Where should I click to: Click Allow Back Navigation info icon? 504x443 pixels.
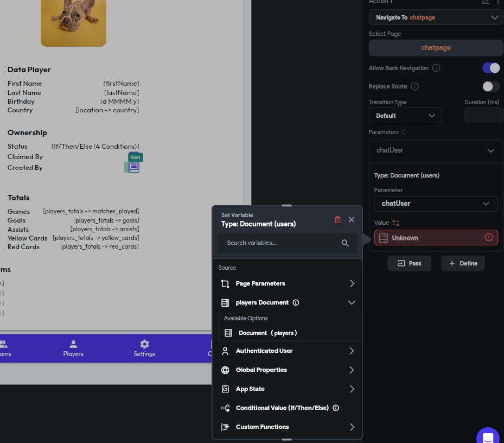point(436,68)
